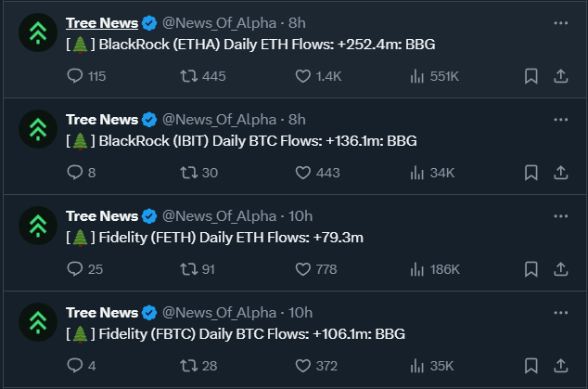
Task: Open more options on the ETHA tweet
Action: click(x=560, y=23)
